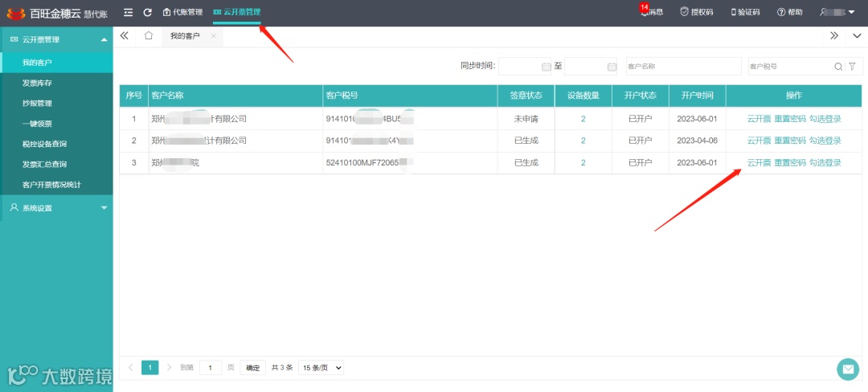Viewport: 868px width, 392px height.
Task: Open the 15 条/页 page size dropdown
Action: click(321, 368)
